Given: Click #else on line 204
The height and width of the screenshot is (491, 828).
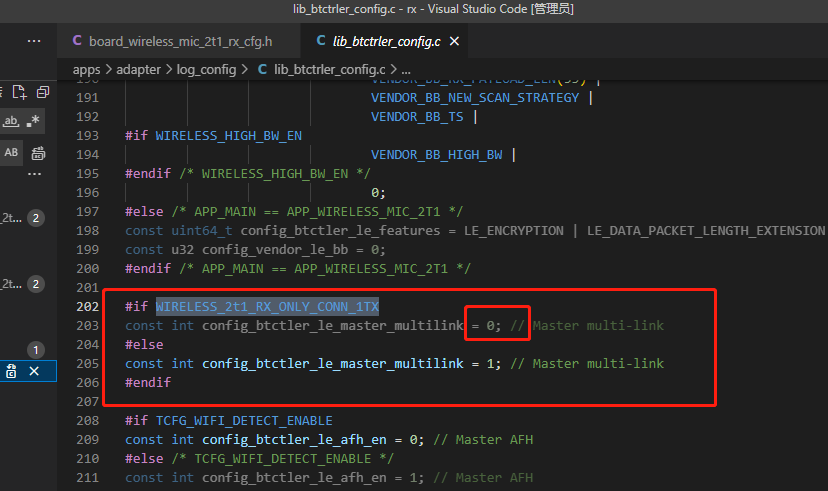Looking at the screenshot, I should (x=144, y=345).
